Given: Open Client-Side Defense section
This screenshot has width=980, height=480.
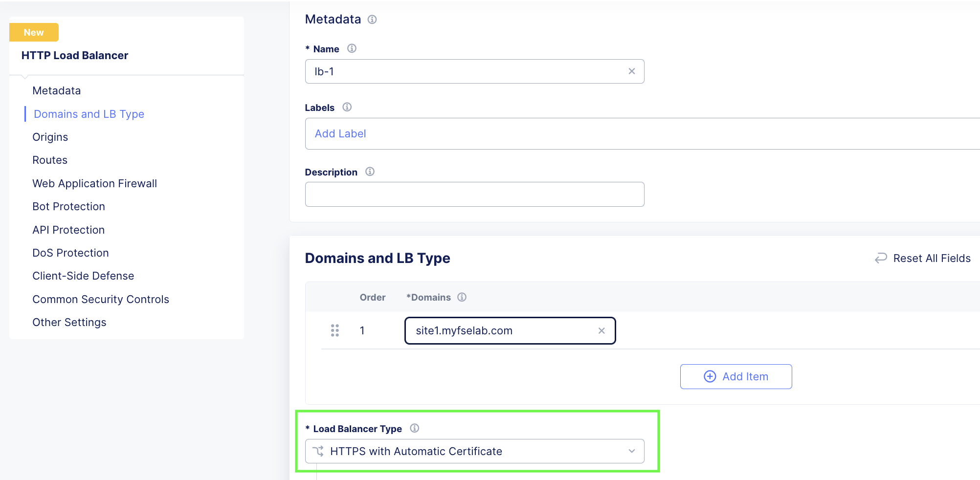Looking at the screenshot, I should (83, 276).
